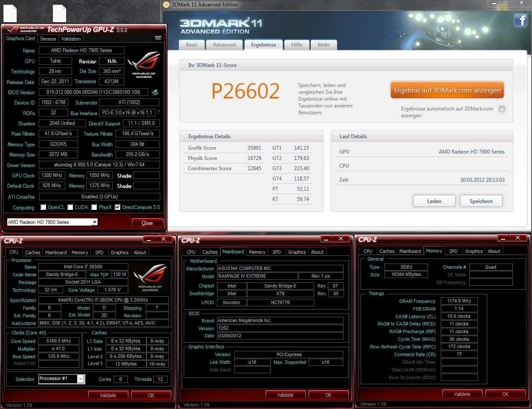Click the Bus Speed value 125.9 MHz

pyautogui.click(x=58, y=357)
